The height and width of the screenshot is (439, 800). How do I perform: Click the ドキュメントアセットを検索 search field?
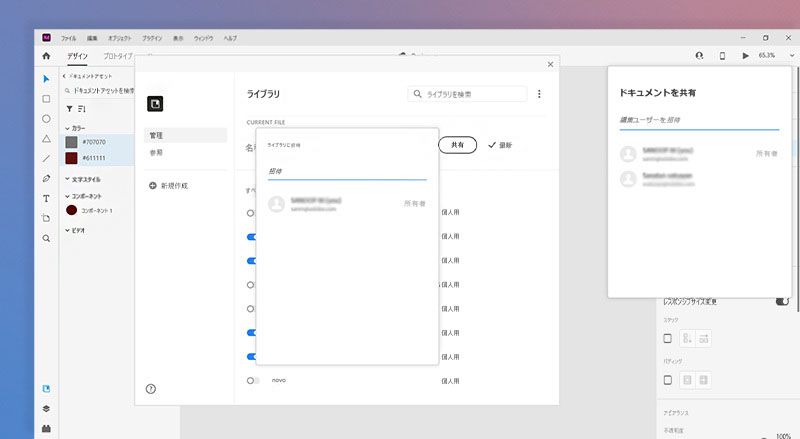(100, 90)
